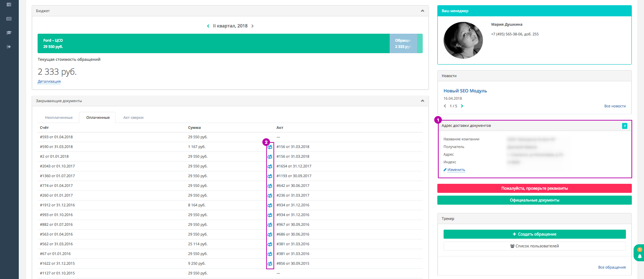Open the server list icon in the sidebar

point(9,5)
